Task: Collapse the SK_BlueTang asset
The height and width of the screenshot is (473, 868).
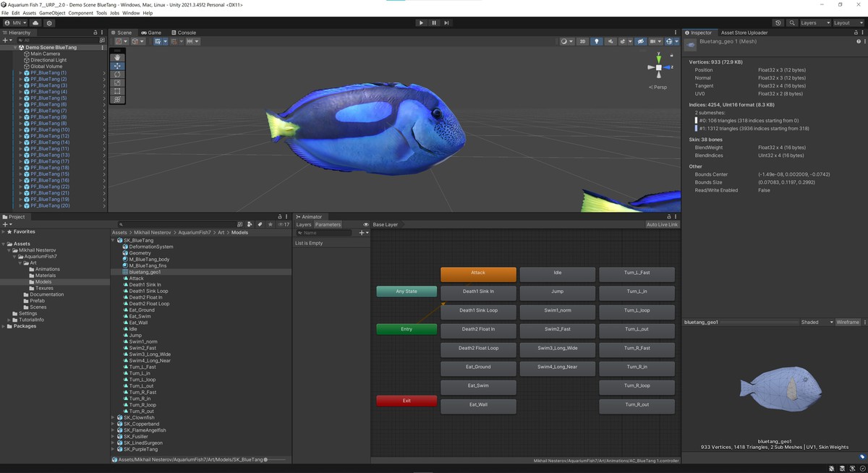Action: tap(114, 240)
